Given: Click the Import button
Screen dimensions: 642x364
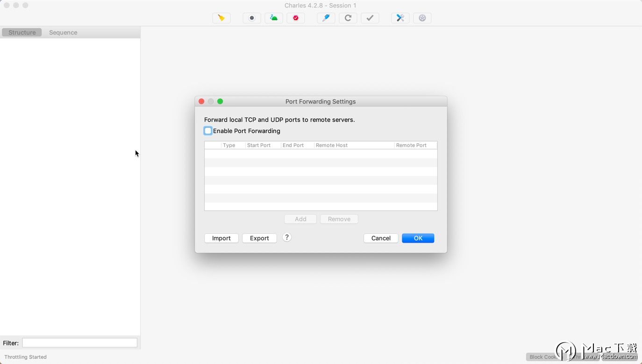Looking at the screenshot, I should pyautogui.click(x=221, y=238).
